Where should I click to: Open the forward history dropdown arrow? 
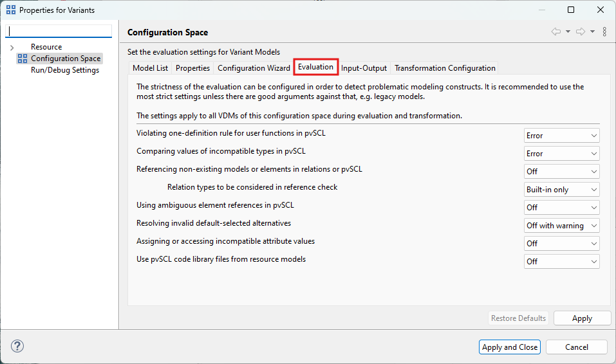tap(592, 32)
